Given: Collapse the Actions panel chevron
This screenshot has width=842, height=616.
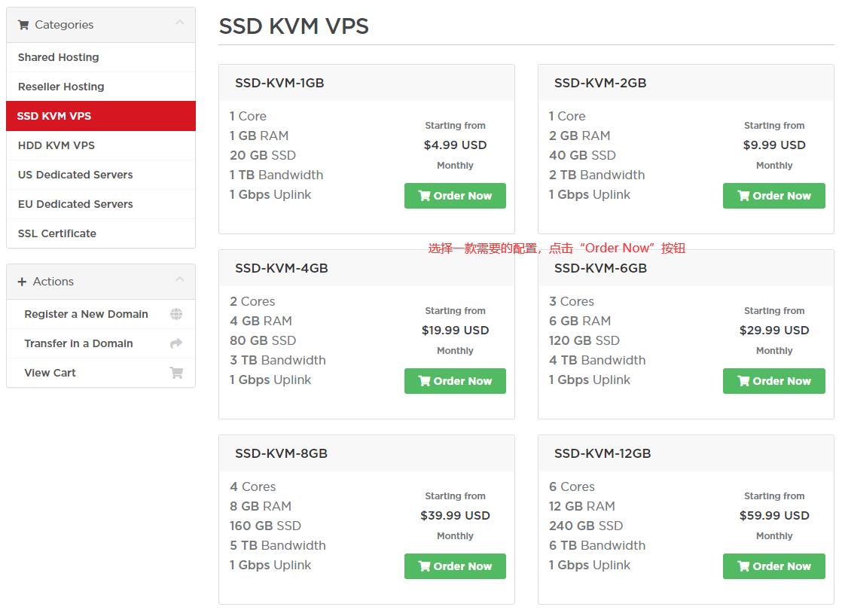Looking at the screenshot, I should point(180,279).
